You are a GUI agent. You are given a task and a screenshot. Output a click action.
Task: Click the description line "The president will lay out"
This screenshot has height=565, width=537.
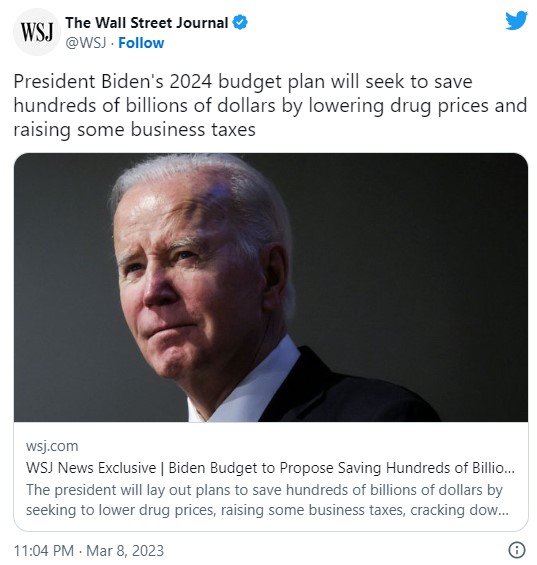264,490
